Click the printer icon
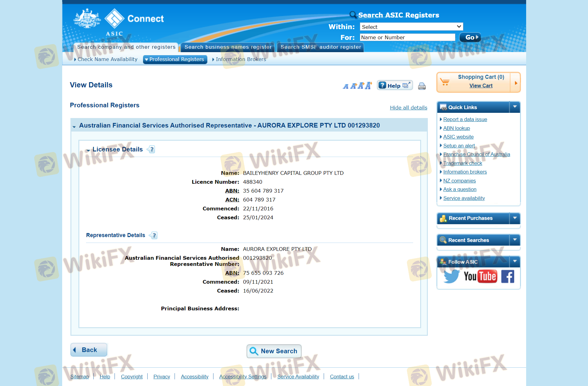The height and width of the screenshot is (386, 588). [x=422, y=86]
